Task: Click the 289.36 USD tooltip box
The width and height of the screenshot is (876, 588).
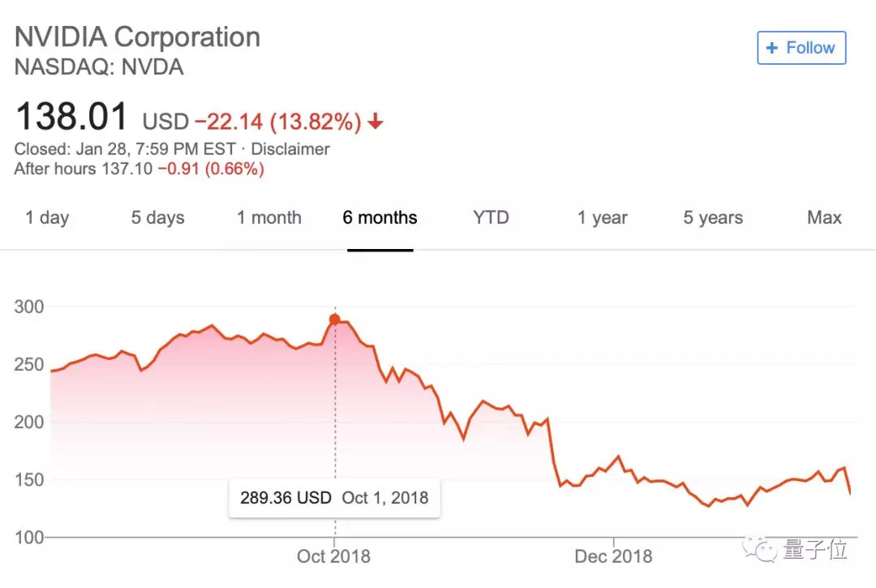Action: [x=333, y=497]
